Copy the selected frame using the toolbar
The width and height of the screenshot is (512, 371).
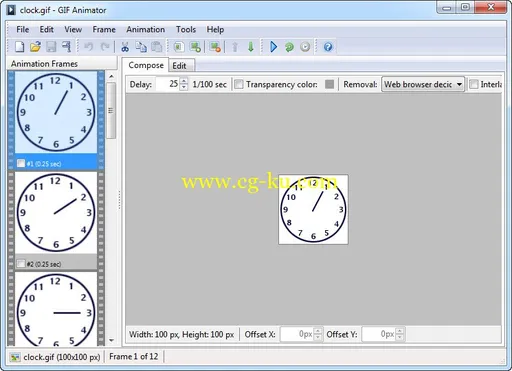click(x=141, y=47)
